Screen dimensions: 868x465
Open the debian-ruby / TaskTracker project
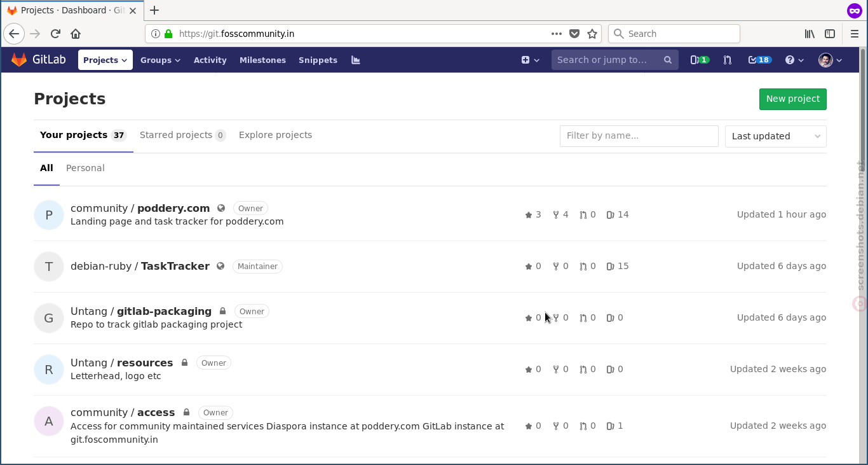pyautogui.click(x=140, y=266)
